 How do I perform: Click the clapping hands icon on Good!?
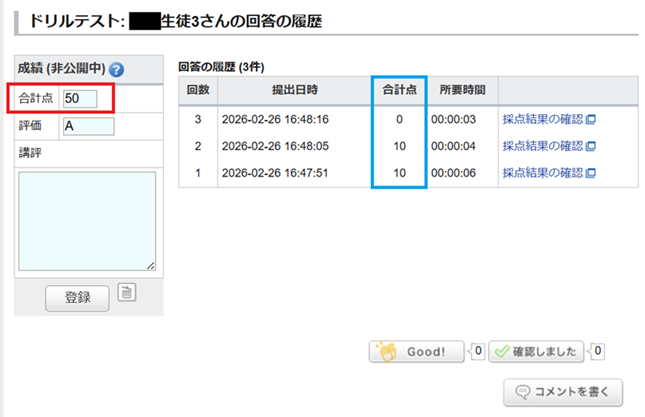[387, 352]
